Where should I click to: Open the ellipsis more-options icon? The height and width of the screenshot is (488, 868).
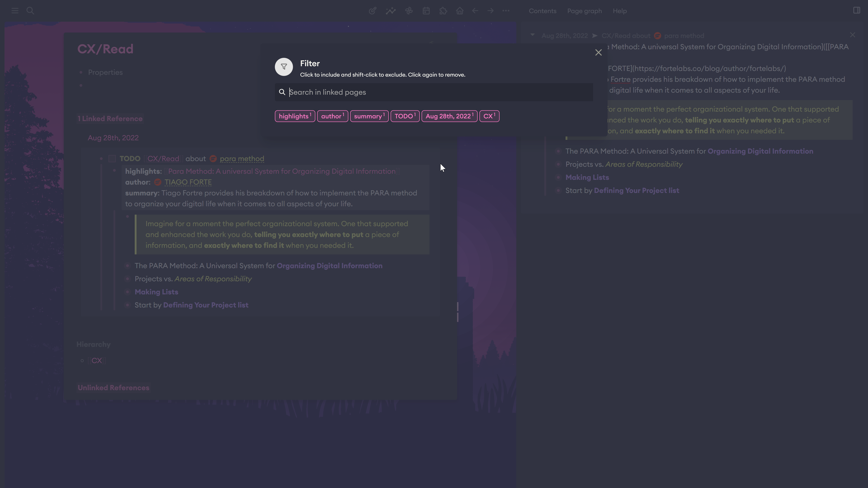pyautogui.click(x=506, y=10)
